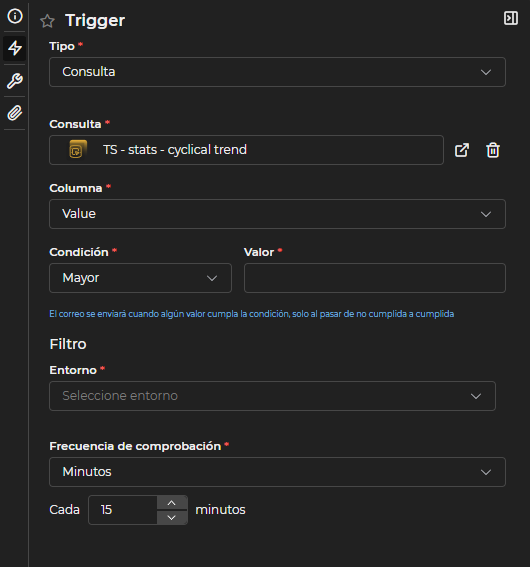This screenshot has height=567, width=530.
Task: Open the Seleccione entorno dropdown
Action: pos(272,396)
